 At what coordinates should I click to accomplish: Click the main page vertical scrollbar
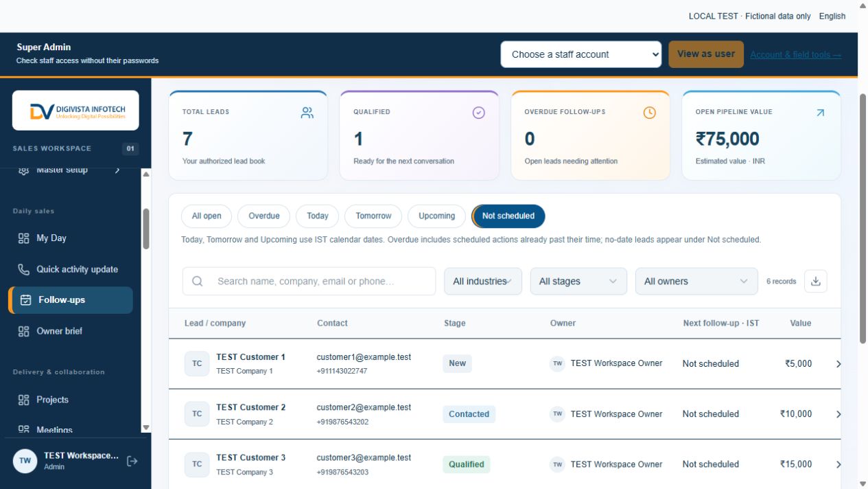(863, 218)
